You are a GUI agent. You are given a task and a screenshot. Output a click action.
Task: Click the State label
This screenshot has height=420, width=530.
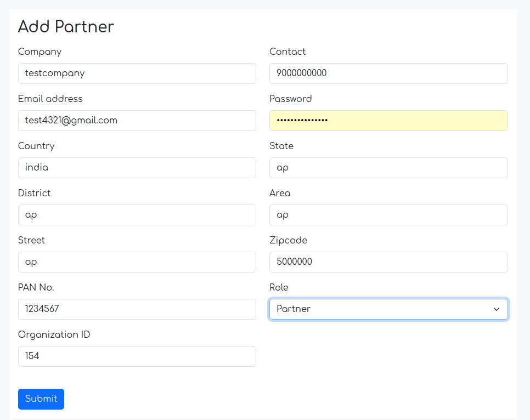(x=281, y=146)
